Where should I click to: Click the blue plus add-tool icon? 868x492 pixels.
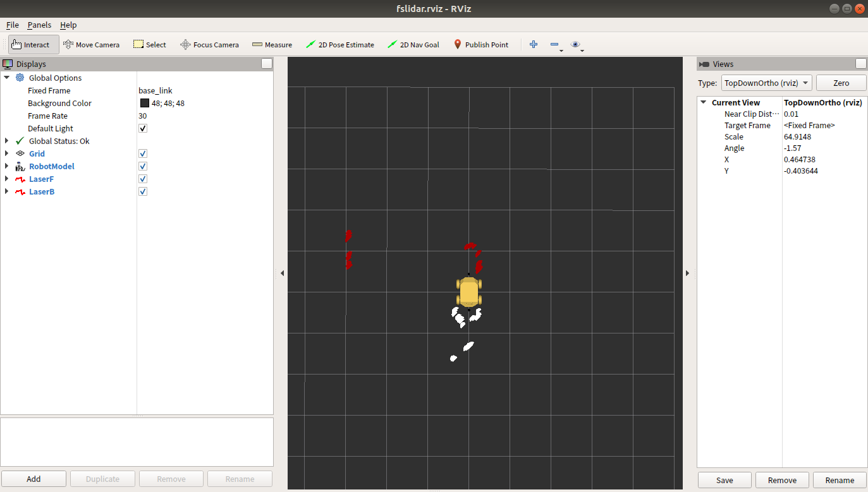tap(534, 44)
